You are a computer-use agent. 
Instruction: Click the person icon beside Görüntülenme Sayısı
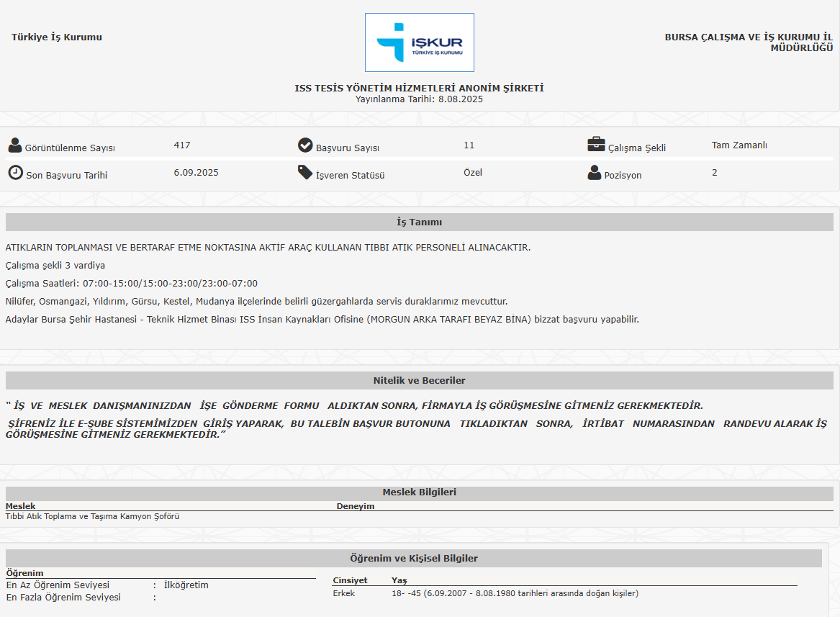(15, 145)
